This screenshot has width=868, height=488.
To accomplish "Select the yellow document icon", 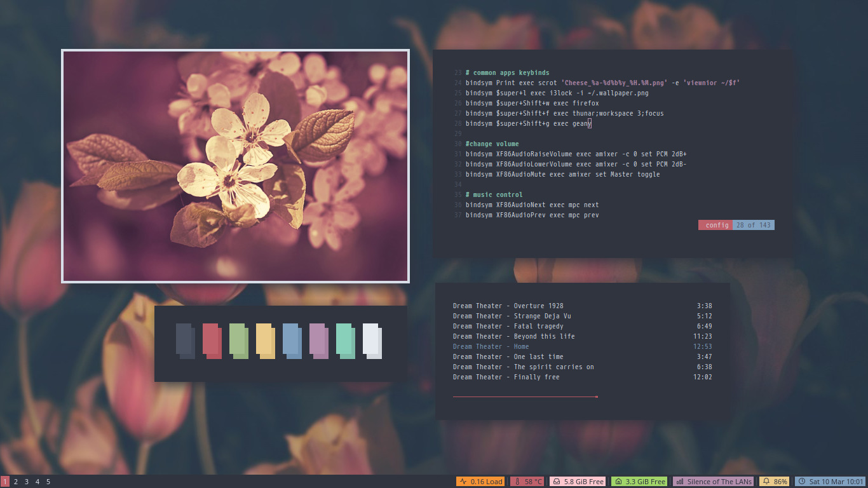I will (x=266, y=341).
